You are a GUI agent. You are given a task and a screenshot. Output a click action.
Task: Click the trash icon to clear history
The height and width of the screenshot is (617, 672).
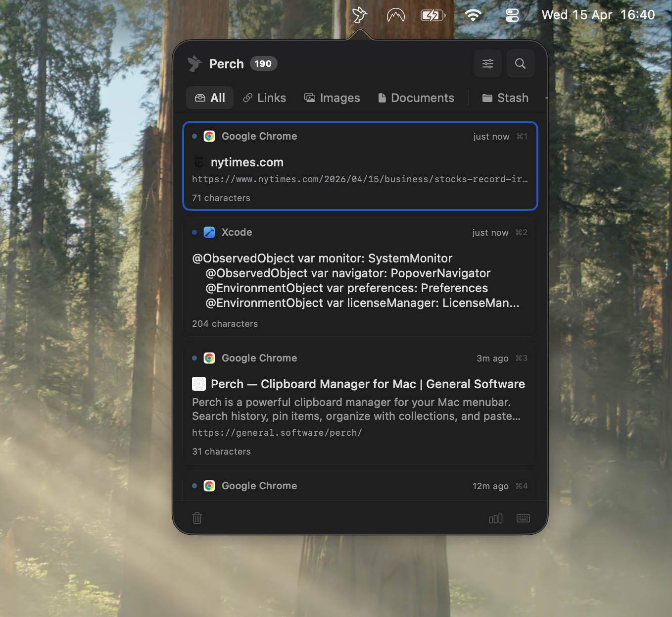tap(197, 518)
